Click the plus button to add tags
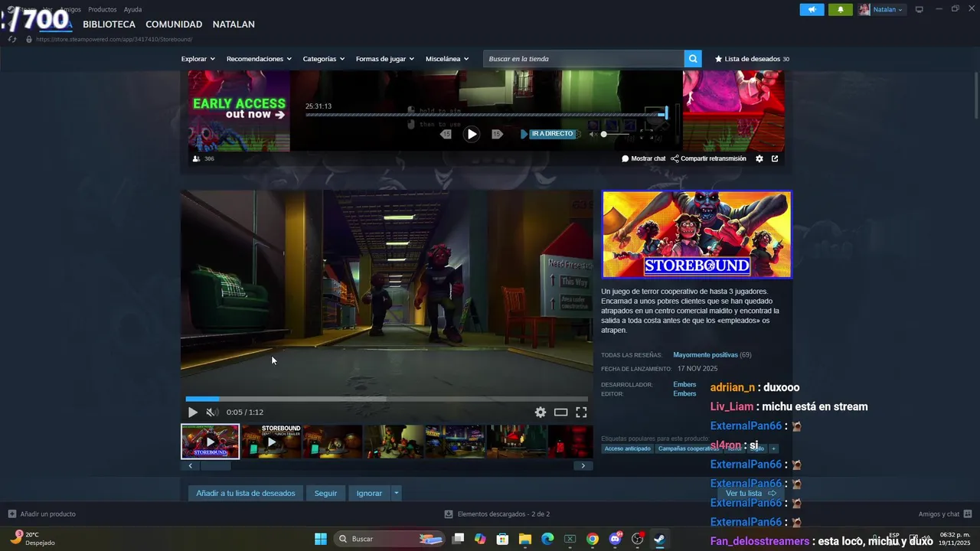The image size is (980, 551). [773, 448]
